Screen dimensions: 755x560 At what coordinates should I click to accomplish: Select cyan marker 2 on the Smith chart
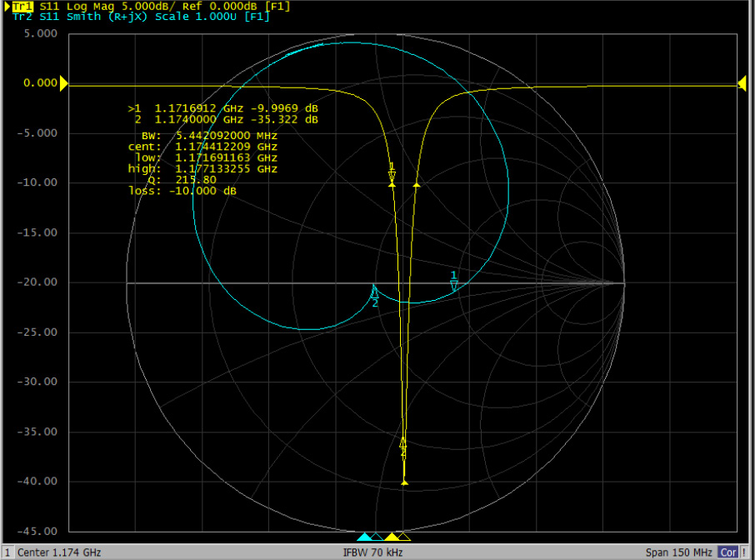[x=374, y=292]
